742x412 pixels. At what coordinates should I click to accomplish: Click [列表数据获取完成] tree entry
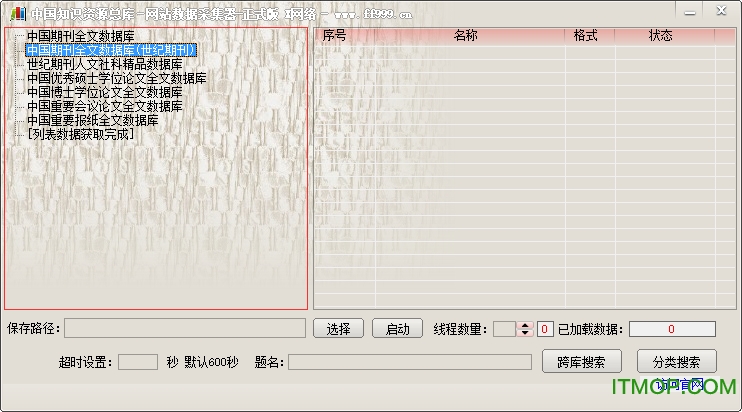[80, 134]
